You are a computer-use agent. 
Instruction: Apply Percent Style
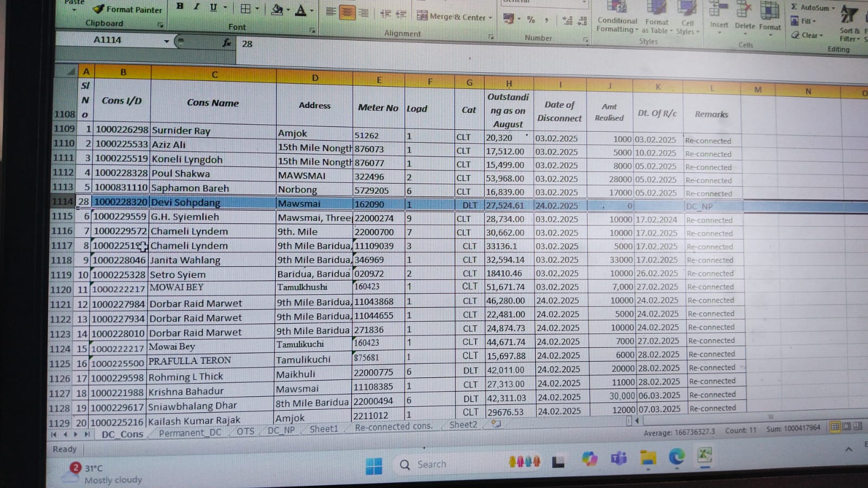(531, 20)
